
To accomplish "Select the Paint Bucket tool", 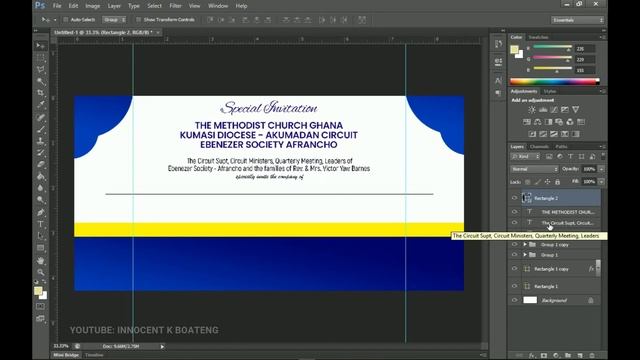I will [40, 176].
